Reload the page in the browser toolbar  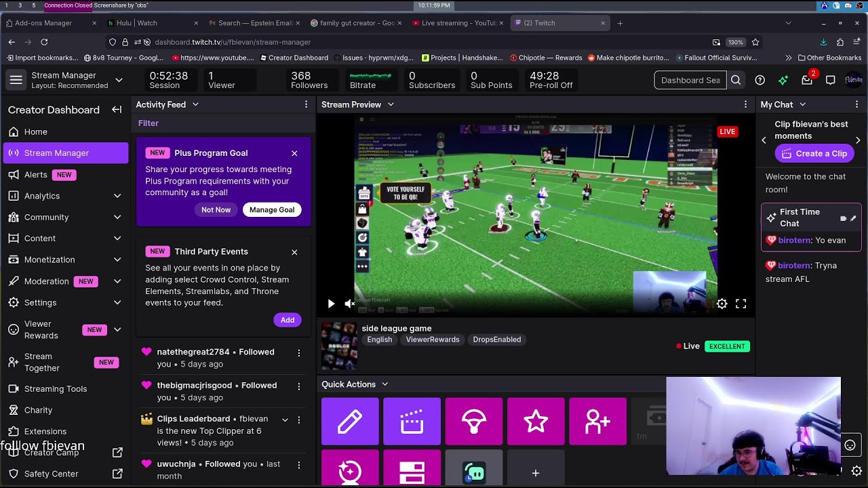pos(44,42)
